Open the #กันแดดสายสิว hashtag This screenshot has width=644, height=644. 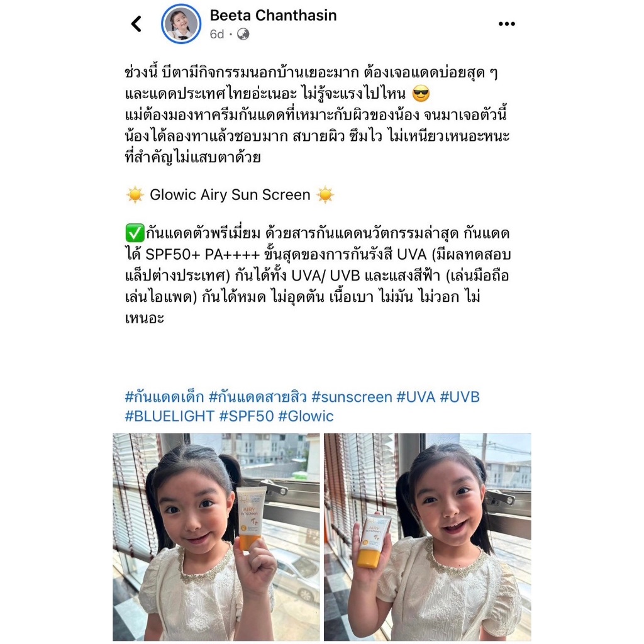pos(257,397)
